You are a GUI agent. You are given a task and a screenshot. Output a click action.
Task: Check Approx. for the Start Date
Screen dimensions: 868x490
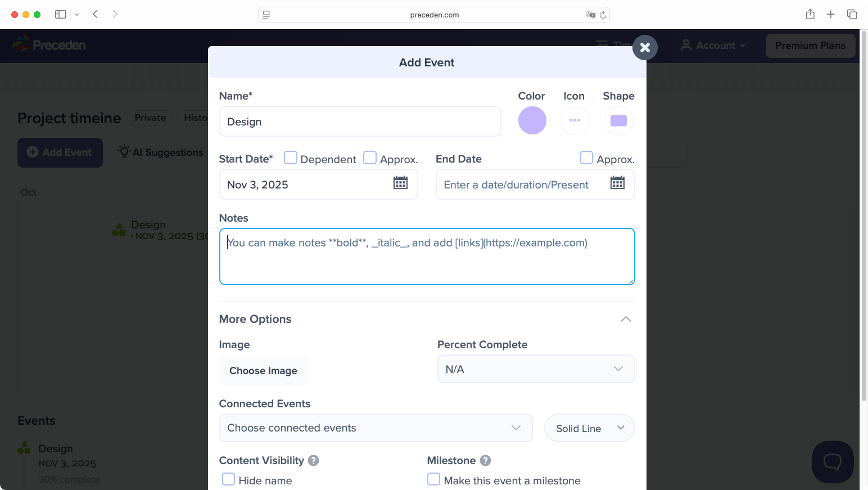(x=370, y=158)
